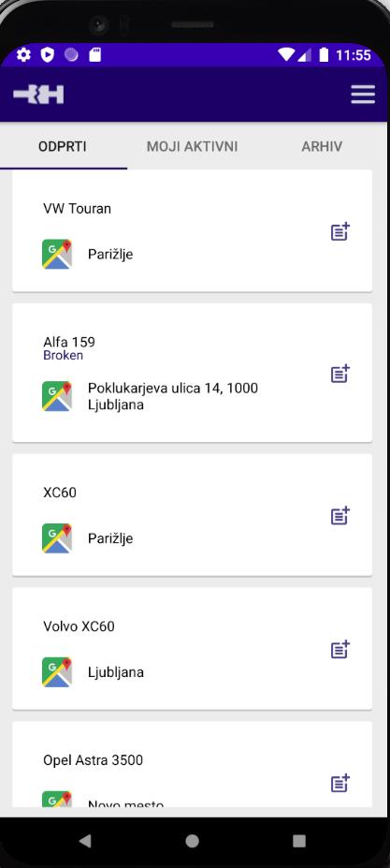Viewport: 390px width, 868px height.
Task: Add note for Alfa 159
Action: coord(340,374)
